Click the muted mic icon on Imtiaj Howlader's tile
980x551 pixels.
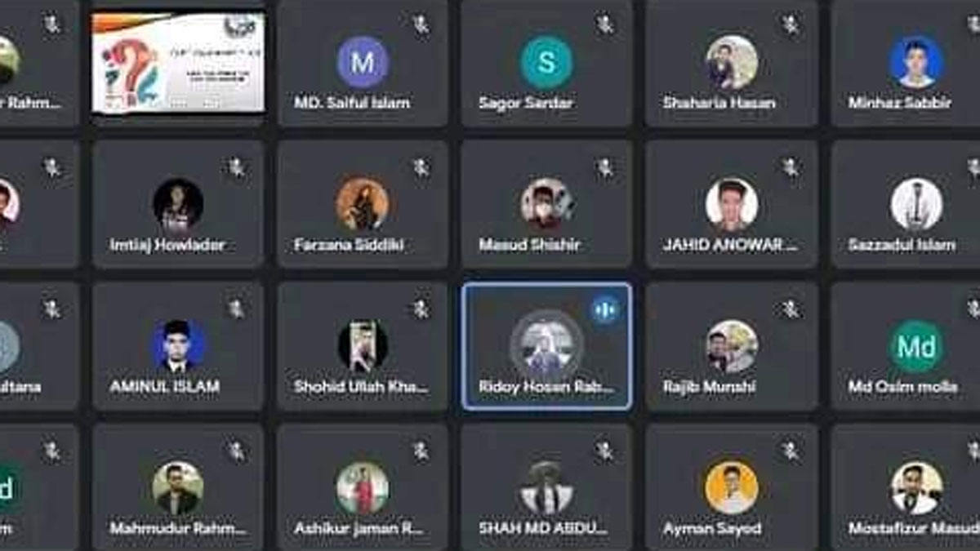click(236, 167)
